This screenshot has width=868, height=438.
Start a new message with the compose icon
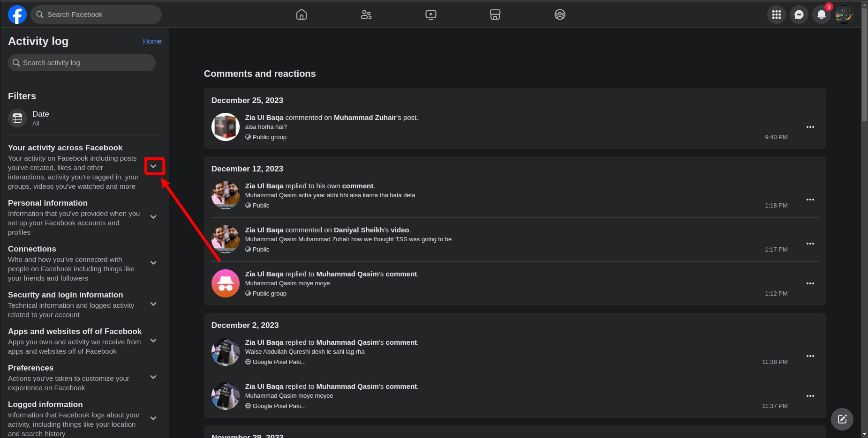(842, 419)
